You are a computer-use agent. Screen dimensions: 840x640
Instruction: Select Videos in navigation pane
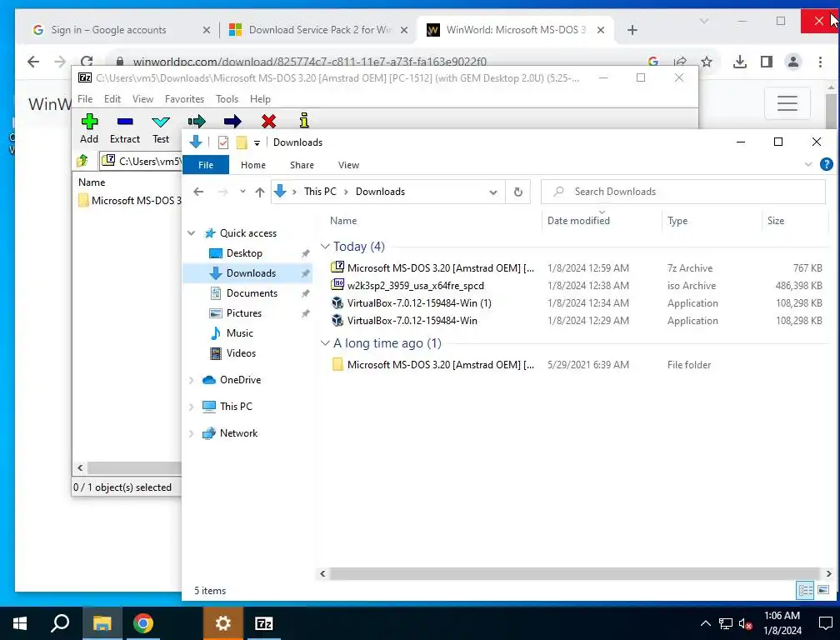241,353
